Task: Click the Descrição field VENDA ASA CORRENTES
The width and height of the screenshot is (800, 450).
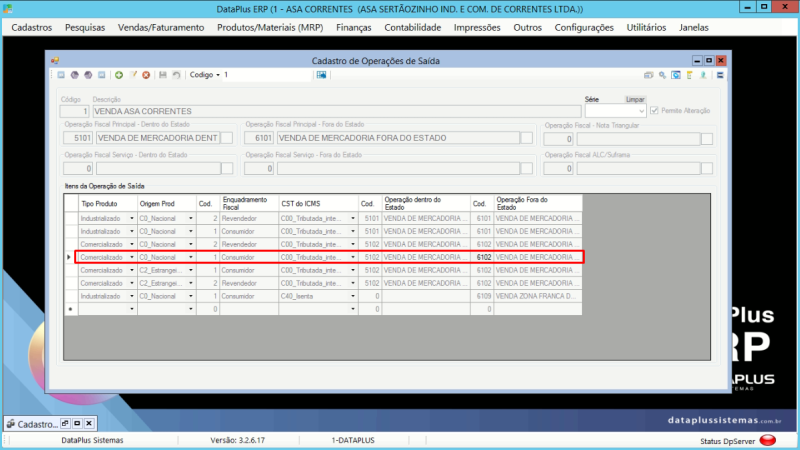Action: click(337, 111)
